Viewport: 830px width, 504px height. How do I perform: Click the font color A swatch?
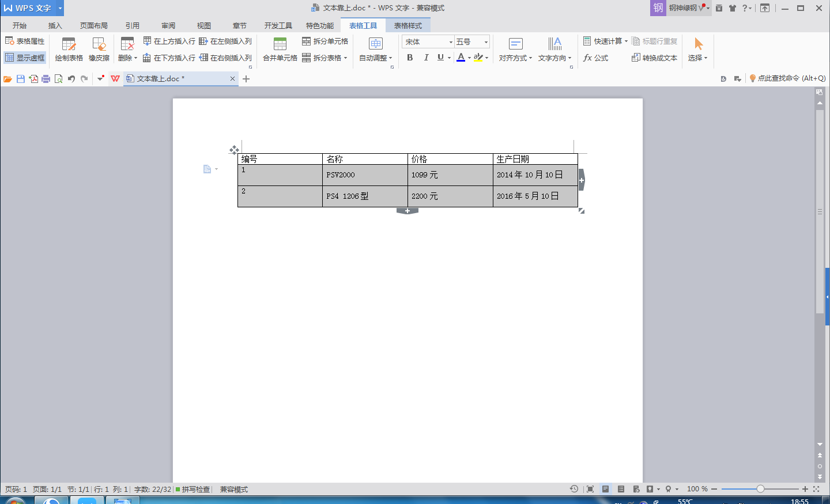coord(461,58)
